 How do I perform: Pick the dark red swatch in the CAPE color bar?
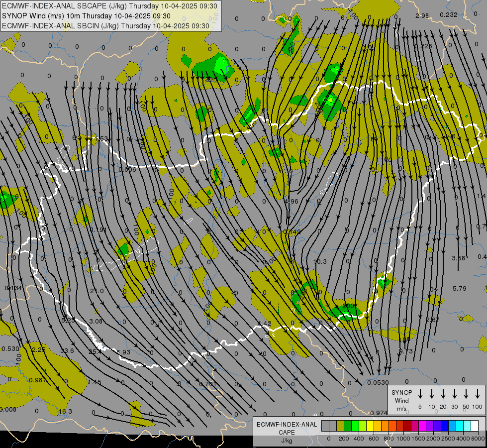tap(407, 426)
